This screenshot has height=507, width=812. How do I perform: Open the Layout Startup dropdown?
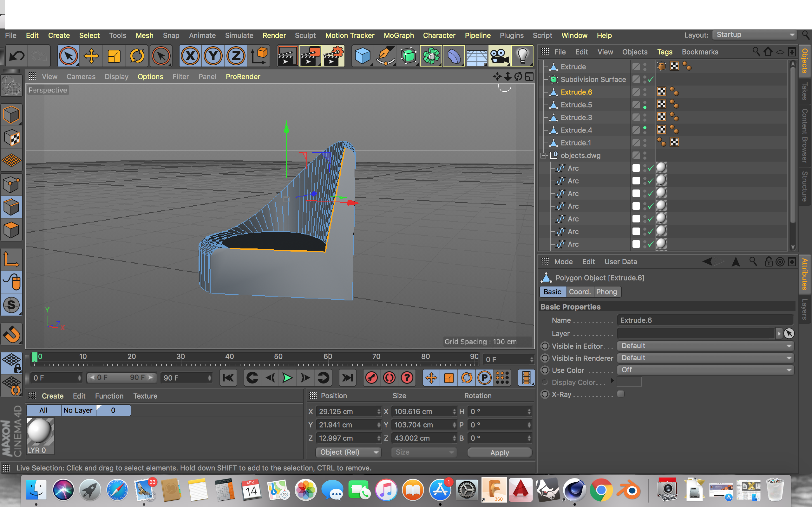(x=754, y=35)
